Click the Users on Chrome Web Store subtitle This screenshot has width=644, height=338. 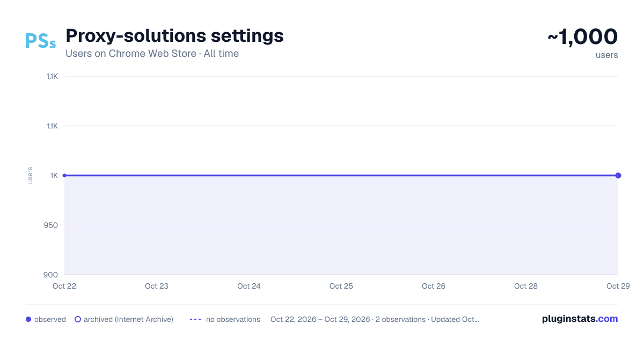pos(152,54)
